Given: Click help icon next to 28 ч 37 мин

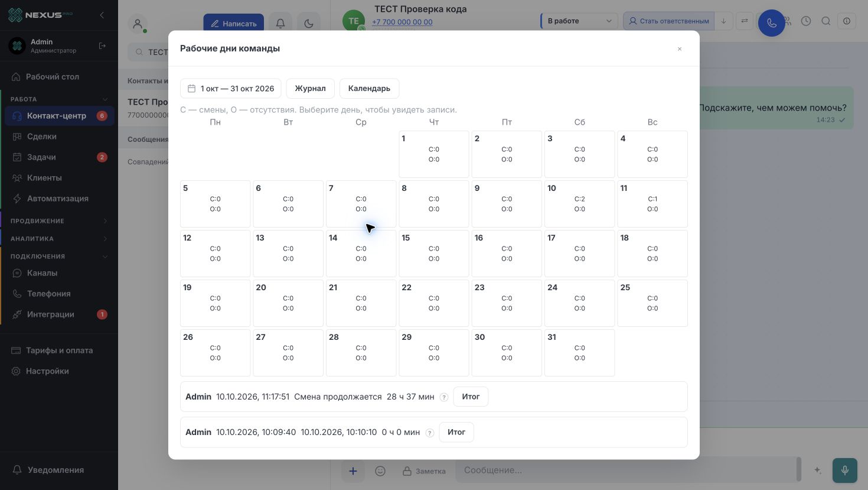Looking at the screenshot, I should [444, 397].
